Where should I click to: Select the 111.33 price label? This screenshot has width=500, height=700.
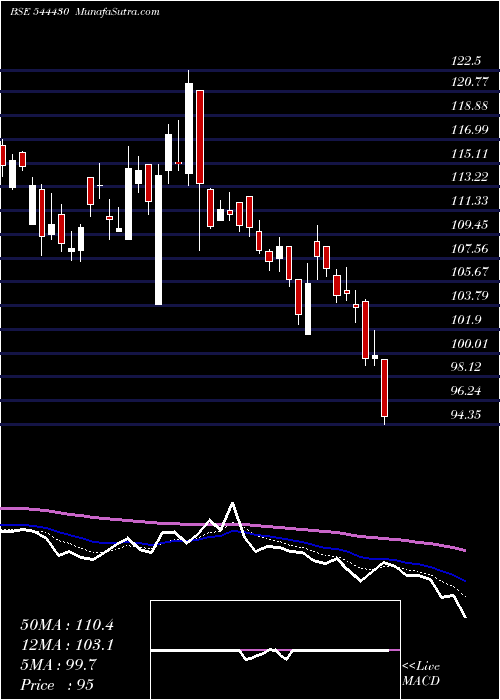pos(470,201)
